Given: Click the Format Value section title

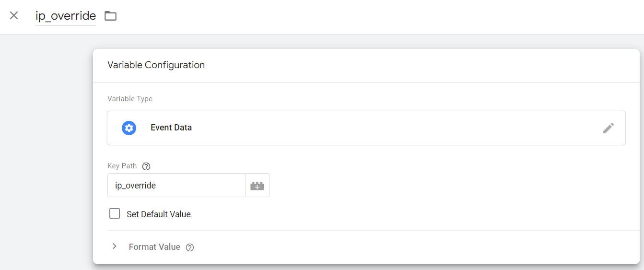Looking at the screenshot, I should click(154, 247).
